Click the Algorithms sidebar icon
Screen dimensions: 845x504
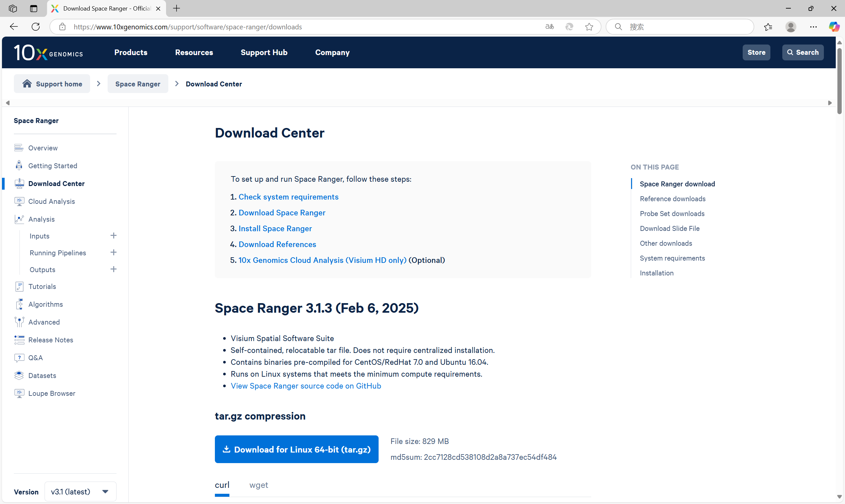(19, 304)
